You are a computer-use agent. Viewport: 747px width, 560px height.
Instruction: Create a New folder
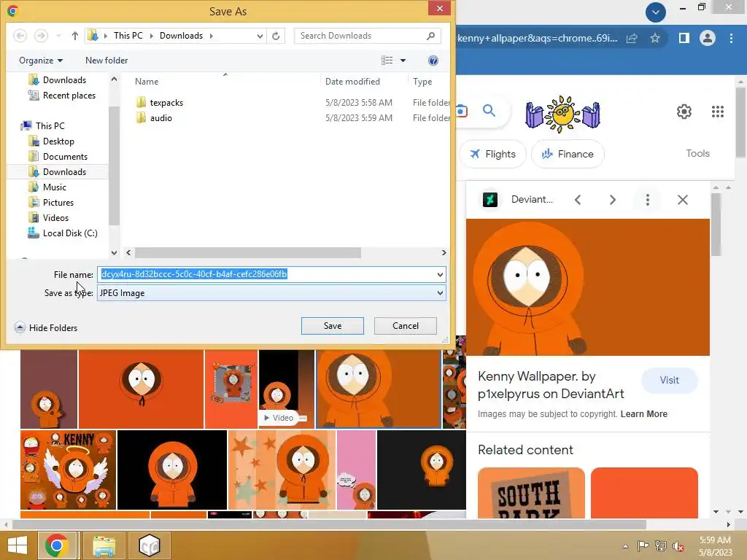pos(107,61)
